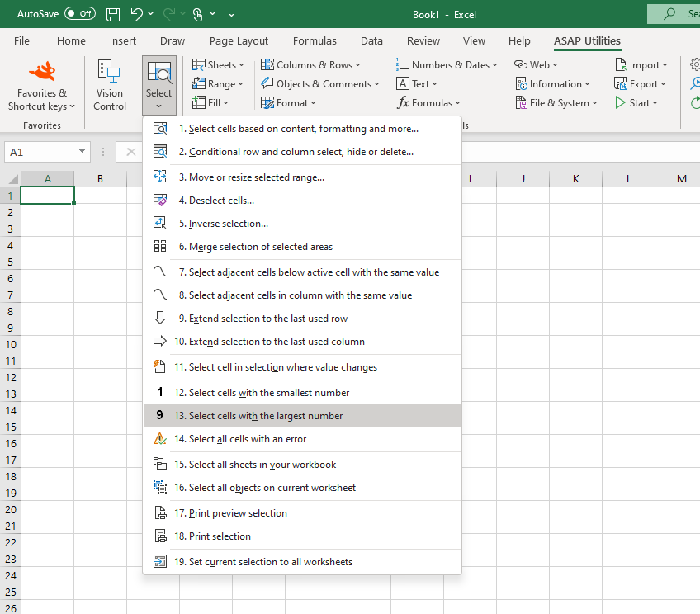The height and width of the screenshot is (614, 700).
Task: Open the Format dropdown
Action: click(x=288, y=103)
